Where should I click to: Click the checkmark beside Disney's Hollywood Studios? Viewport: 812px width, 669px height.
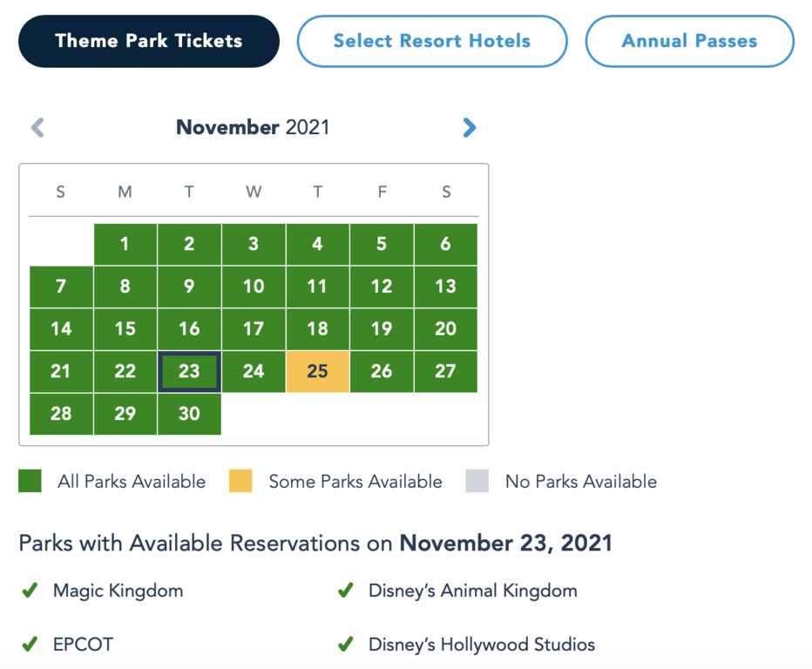(345, 645)
